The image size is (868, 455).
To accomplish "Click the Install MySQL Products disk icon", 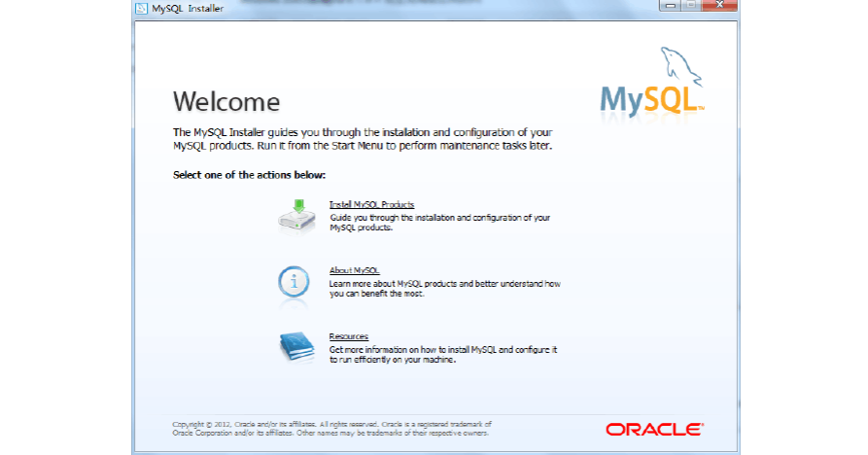I will 297,216.
